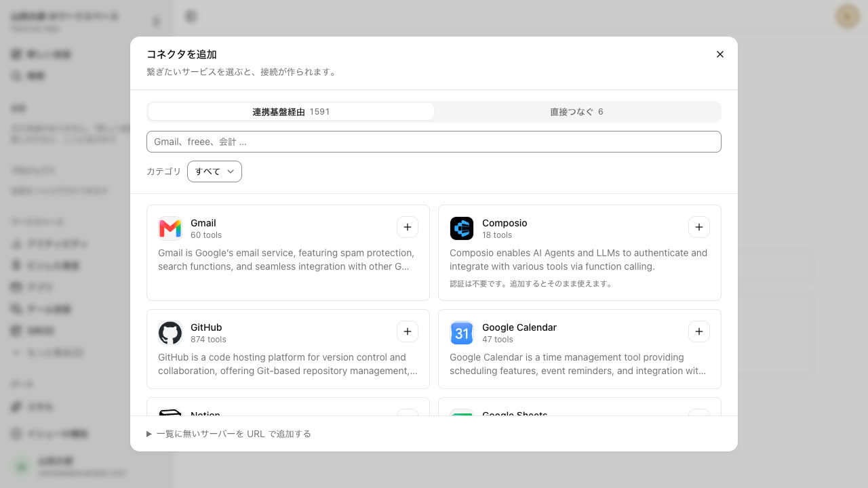This screenshot has width=868, height=488.
Task: Click the "60 tools" label
Action: [206, 235]
